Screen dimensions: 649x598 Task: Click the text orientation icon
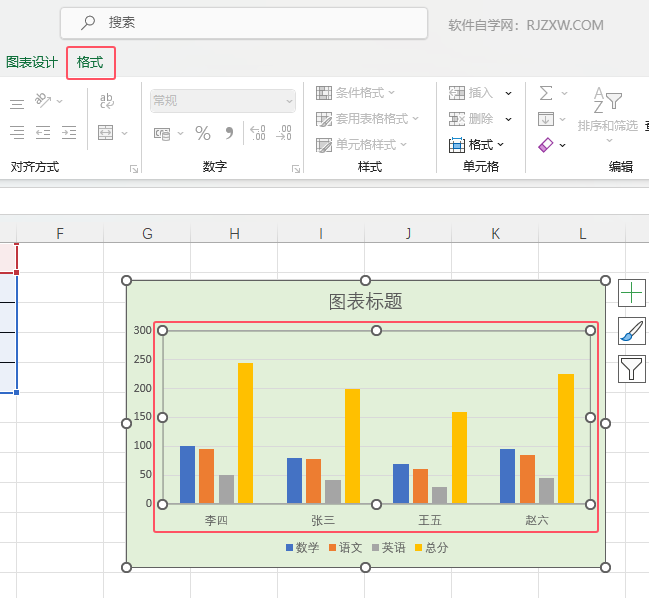[43, 101]
